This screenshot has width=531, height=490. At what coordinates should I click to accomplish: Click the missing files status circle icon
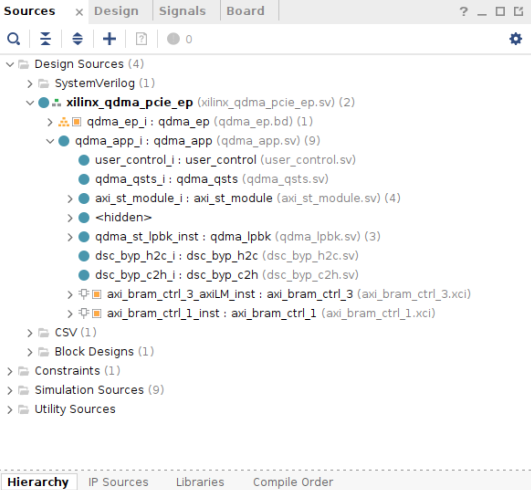click(x=173, y=39)
